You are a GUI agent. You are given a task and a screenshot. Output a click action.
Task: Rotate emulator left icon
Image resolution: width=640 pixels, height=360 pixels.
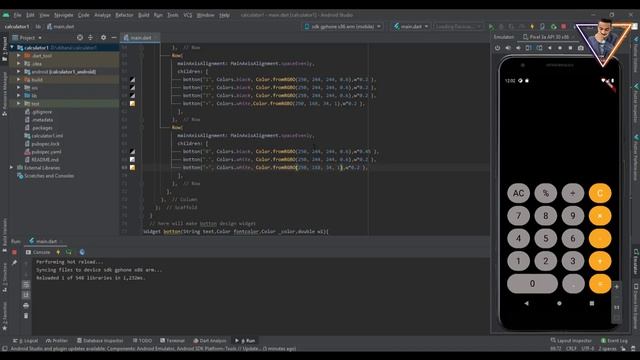[529, 48]
